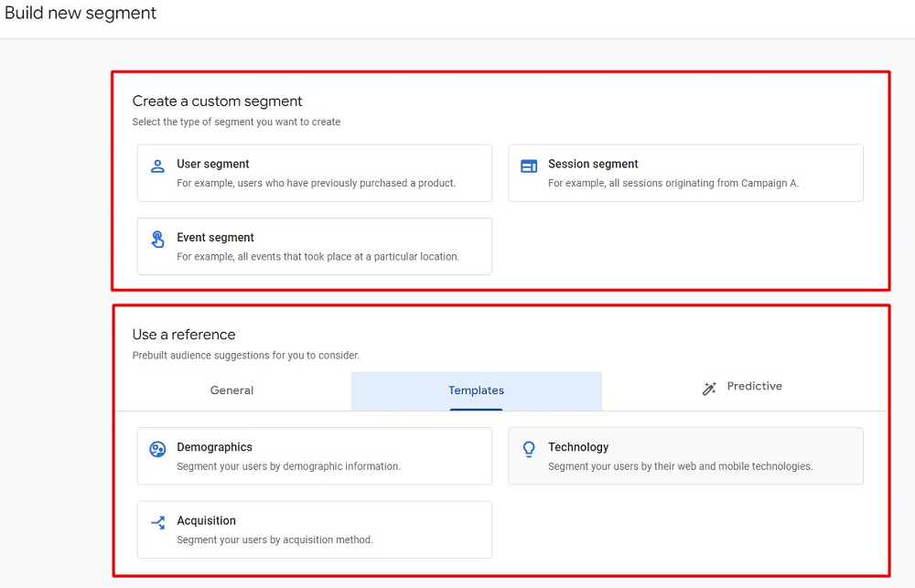
Task: Select the Templates tab
Action: tap(476, 390)
